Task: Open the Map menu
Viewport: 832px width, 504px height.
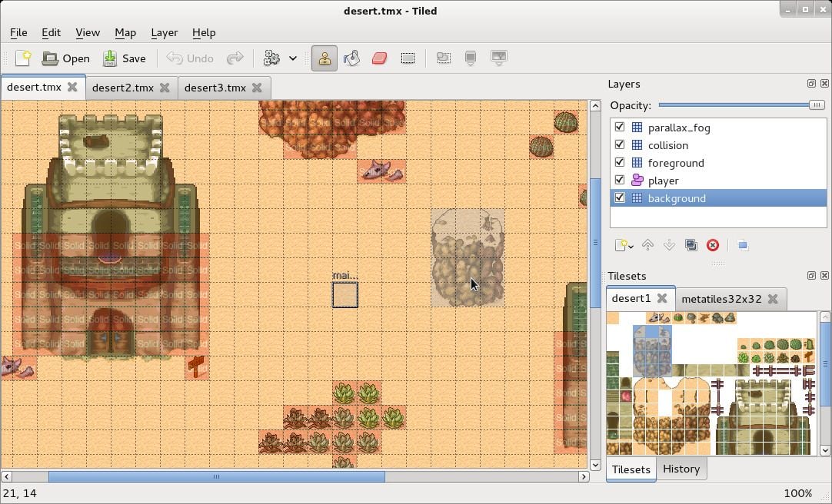Action: tap(125, 32)
